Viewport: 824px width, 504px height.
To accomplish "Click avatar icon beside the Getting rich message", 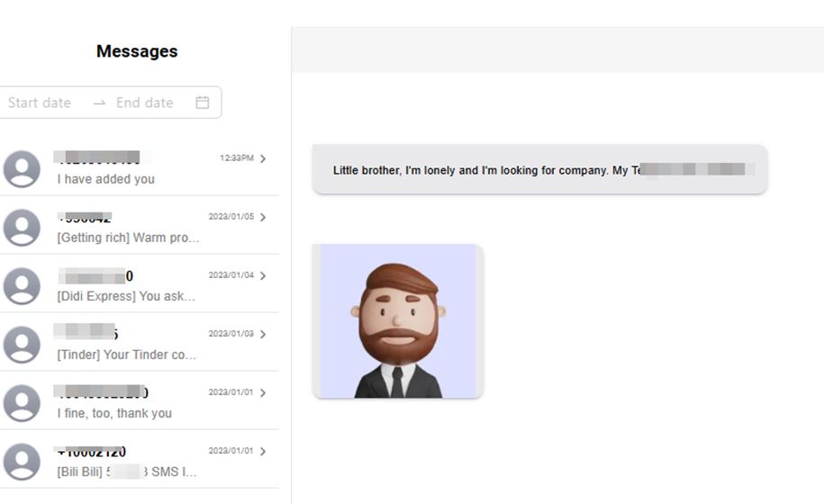I will click(x=22, y=228).
